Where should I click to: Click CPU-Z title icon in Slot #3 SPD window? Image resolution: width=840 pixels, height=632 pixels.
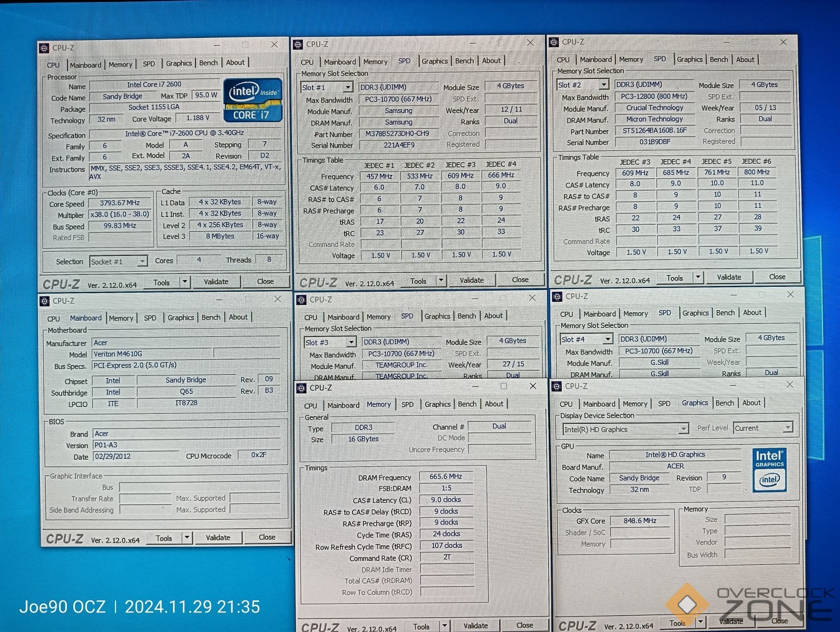pyautogui.click(x=302, y=300)
